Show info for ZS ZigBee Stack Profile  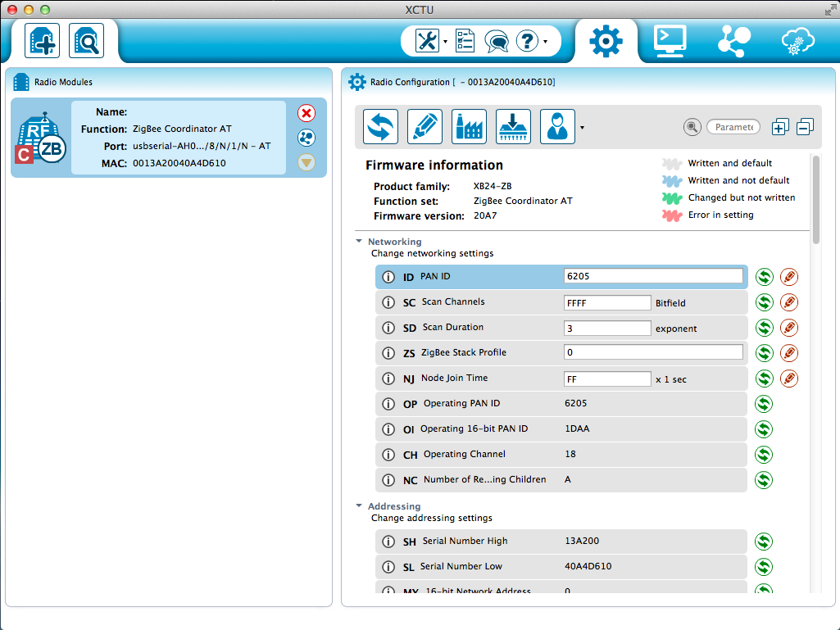point(388,353)
